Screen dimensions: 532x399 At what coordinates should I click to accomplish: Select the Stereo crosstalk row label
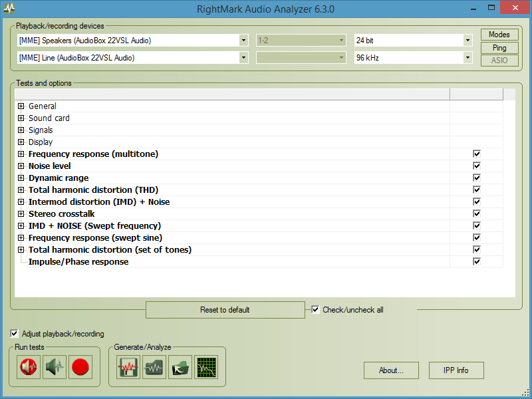click(61, 213)
